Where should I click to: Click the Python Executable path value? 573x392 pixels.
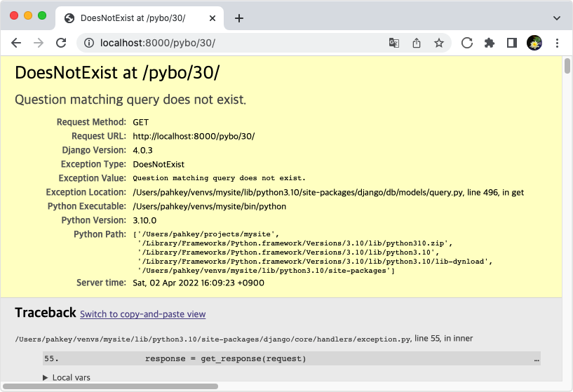click(x=210, y=206)
